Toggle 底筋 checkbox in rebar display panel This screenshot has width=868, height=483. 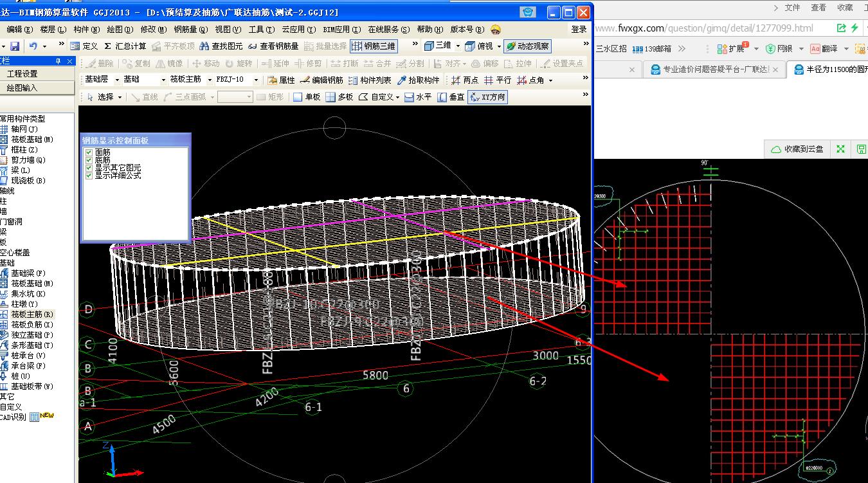pyautogui.click(x=89, y=160)
